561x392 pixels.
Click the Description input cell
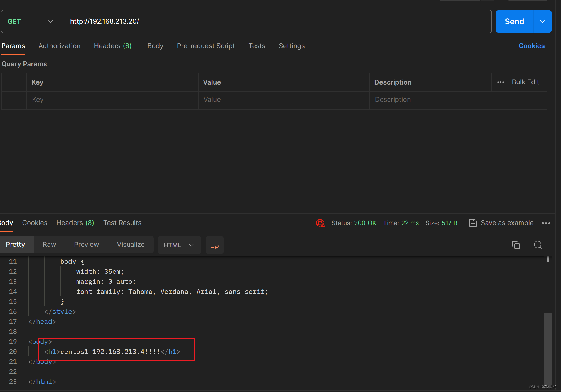(458, 100)
